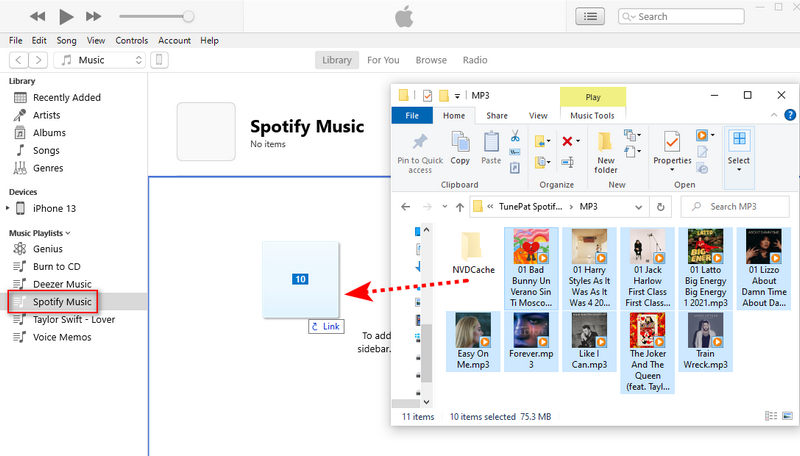
Task: Select Songs in the Library sidebar
Action: (x=46, y=150)
